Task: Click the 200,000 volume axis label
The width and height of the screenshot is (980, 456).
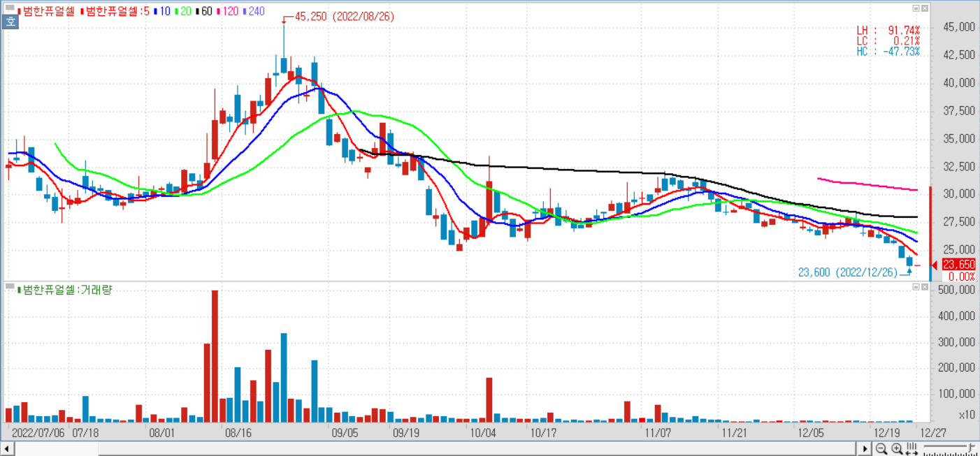Action: pyautogui.click(x=956, y=368)
